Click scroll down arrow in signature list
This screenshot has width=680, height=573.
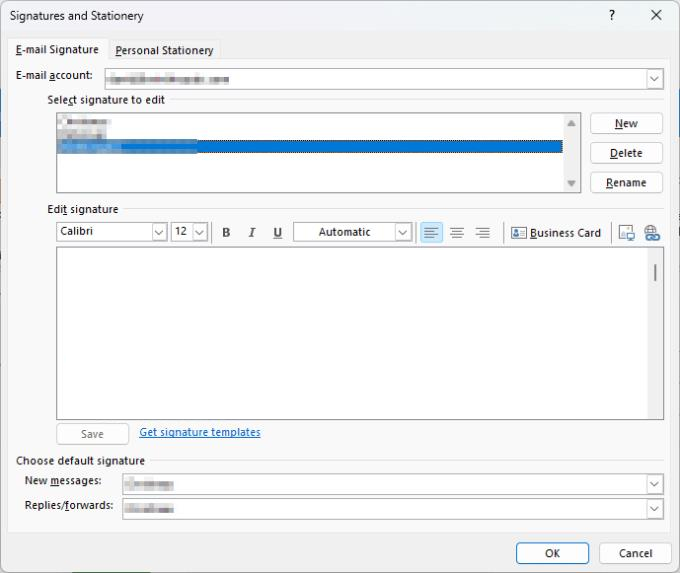[x=572, y=183]
